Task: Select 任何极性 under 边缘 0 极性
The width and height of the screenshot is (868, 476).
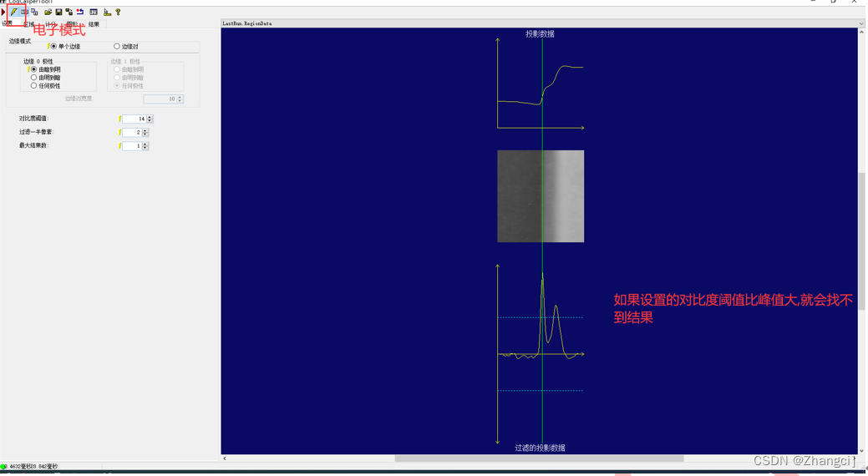Action: pos(33,86)
